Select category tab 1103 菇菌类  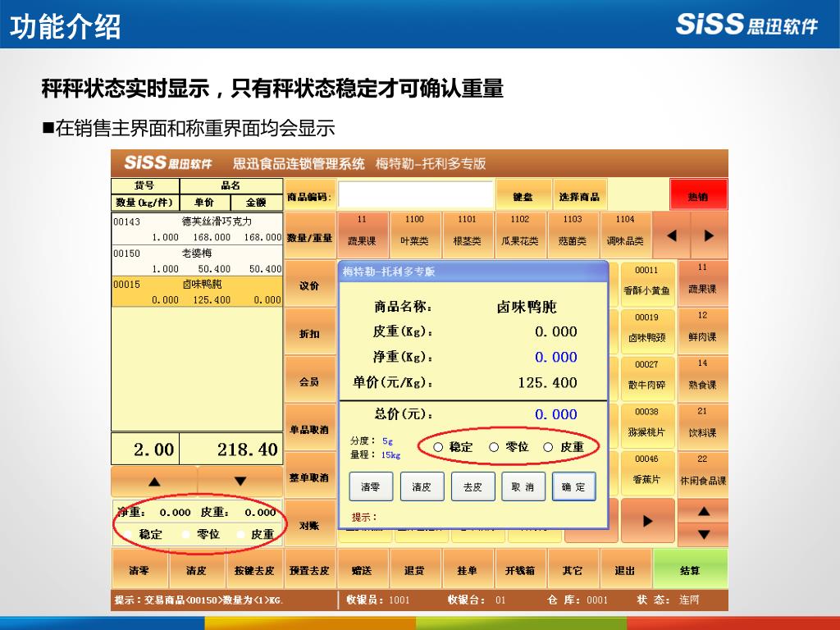click(572, 235)
